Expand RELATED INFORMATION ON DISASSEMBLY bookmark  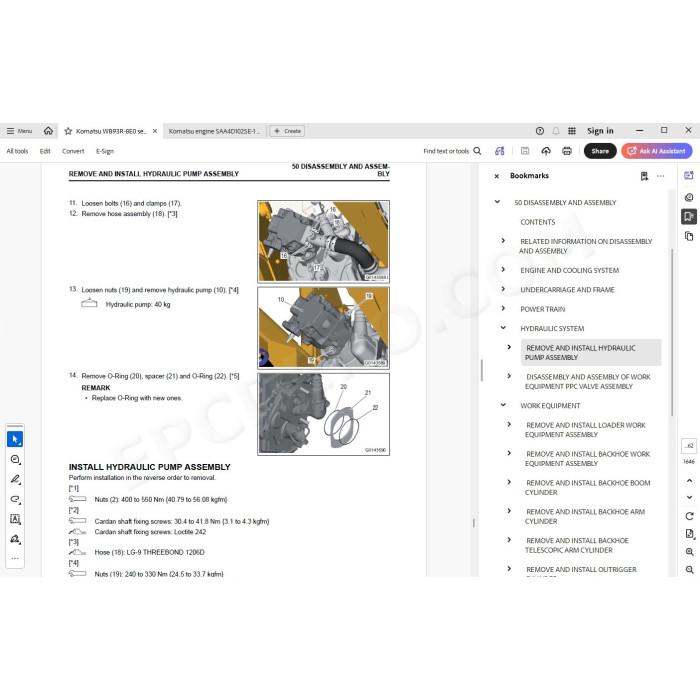pos(503,241)
